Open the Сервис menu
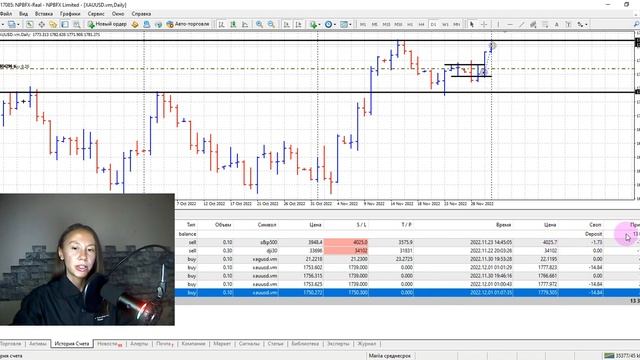Screen dimensions: 640x360 pos(96,14)
